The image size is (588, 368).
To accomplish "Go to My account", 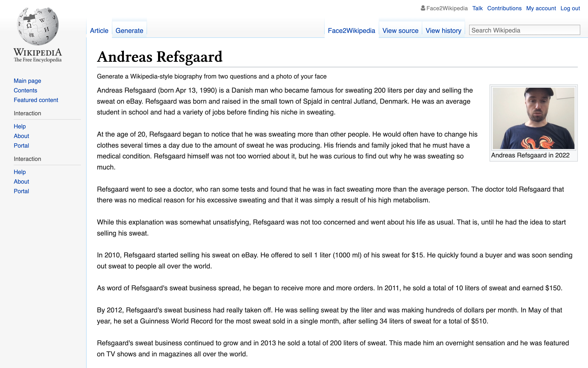I will (x=541, y=8).
